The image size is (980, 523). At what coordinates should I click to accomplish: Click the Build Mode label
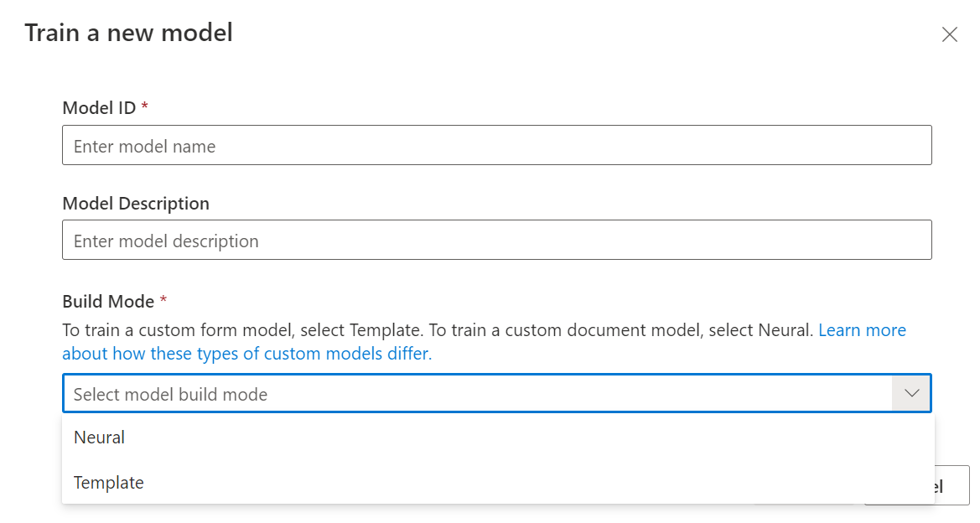click(108, 302)
